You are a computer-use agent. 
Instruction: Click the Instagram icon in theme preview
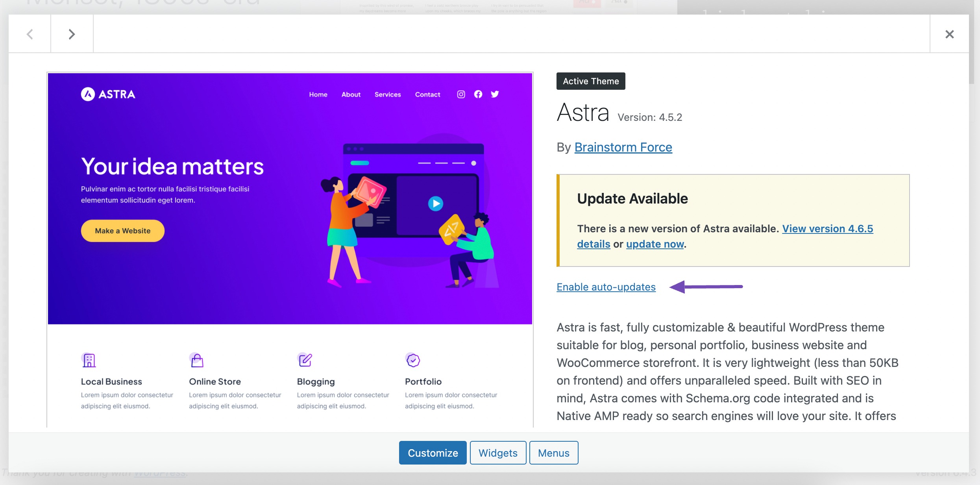[460, 94]
